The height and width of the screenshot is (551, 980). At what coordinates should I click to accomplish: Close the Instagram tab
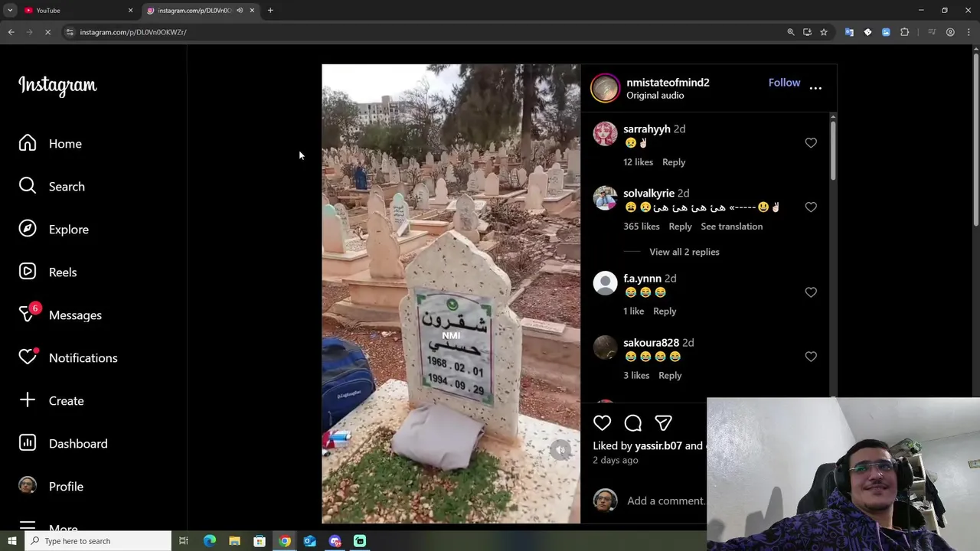point(252,10)
